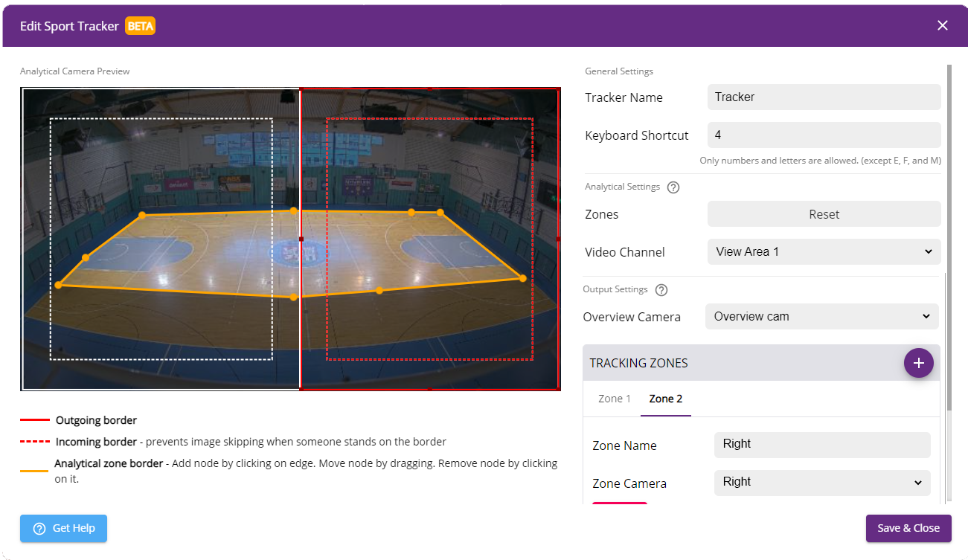Click the Zone Name field containing Right
The width and height of the screenshot is (968, 560).
[x=821, y=444]
